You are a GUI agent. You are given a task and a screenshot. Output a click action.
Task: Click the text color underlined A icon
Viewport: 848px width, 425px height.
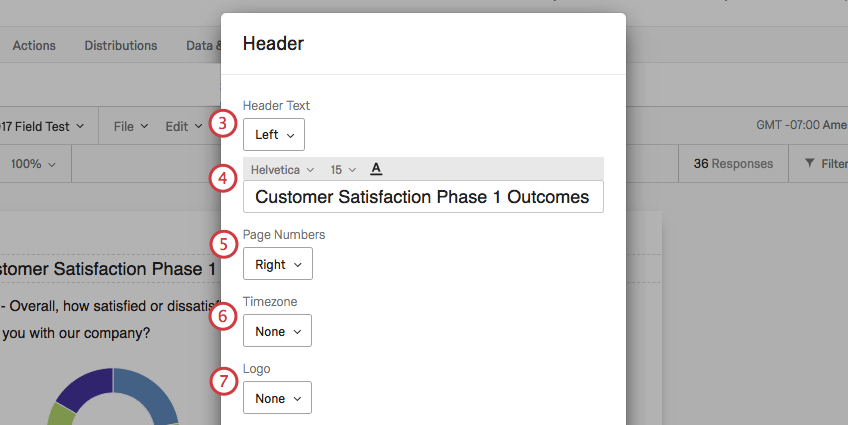376,169
